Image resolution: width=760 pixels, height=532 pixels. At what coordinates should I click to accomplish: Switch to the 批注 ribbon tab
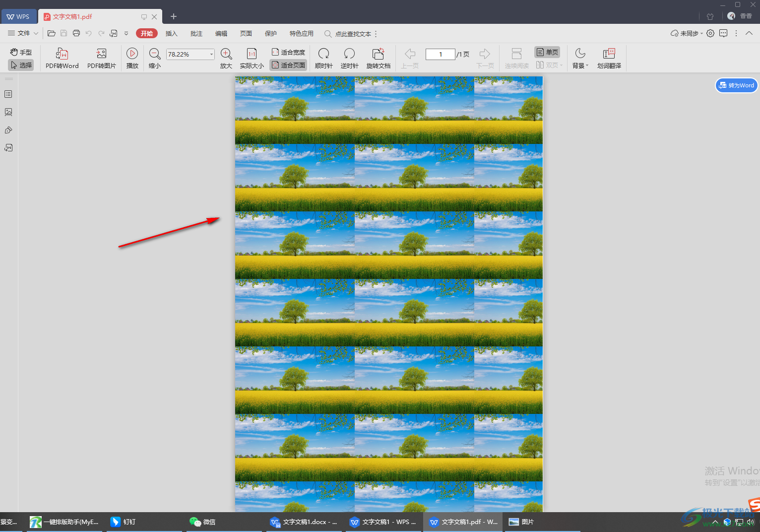pos(196,34)
